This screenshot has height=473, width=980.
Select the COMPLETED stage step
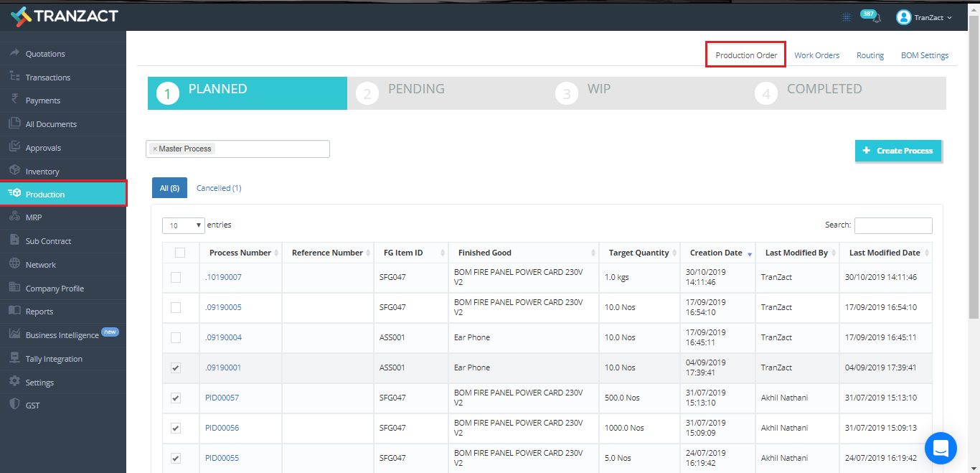846,93
